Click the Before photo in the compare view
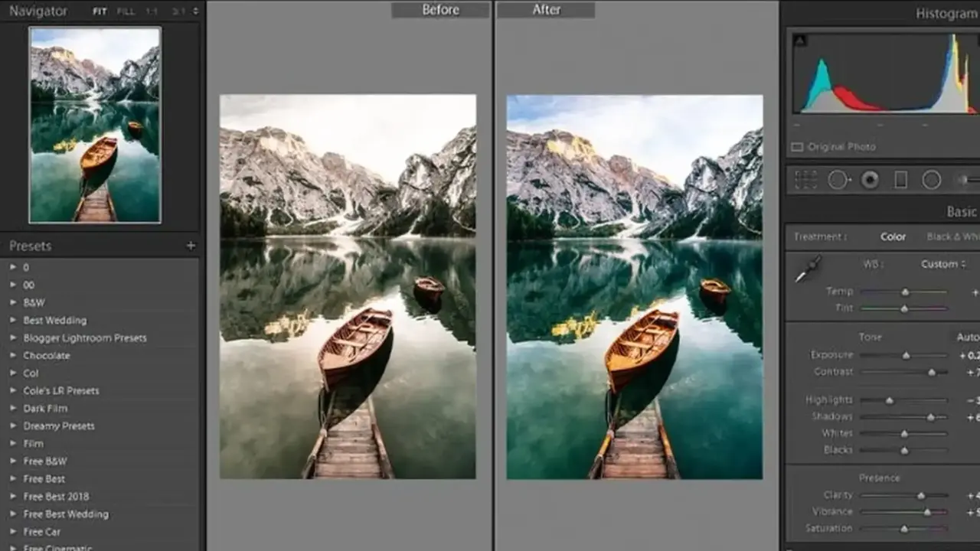Viewport: 980px width, 551px height. click(348, 287)
